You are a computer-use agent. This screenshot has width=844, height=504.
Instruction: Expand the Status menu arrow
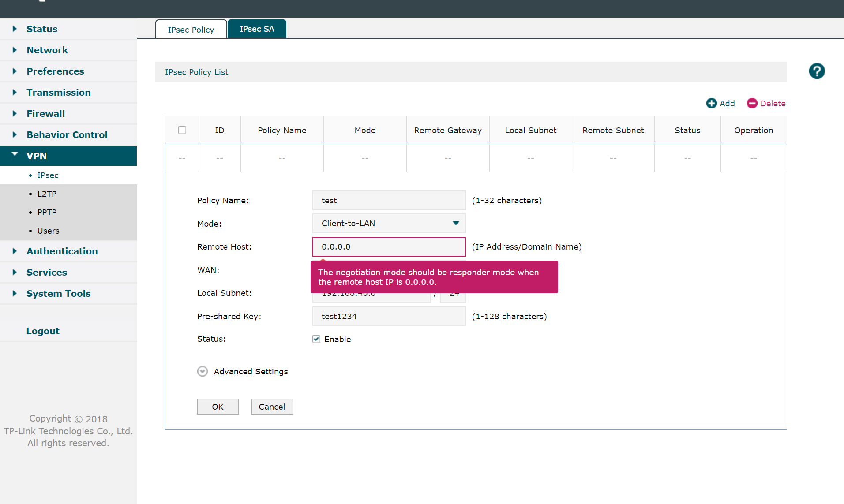tap(15, 29)
